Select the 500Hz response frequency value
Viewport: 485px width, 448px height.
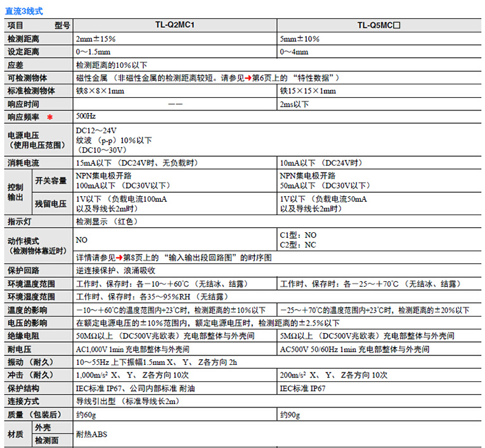click(x=86, y=117)
